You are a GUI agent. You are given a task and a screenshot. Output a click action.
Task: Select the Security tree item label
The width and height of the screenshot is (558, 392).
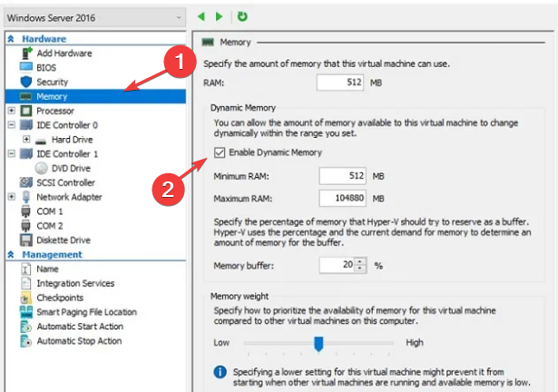[53, 82]
